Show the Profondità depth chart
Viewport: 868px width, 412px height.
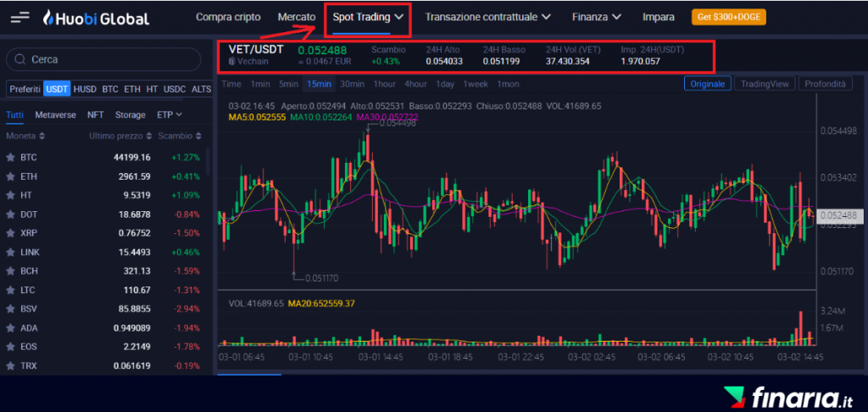point(825,84)
